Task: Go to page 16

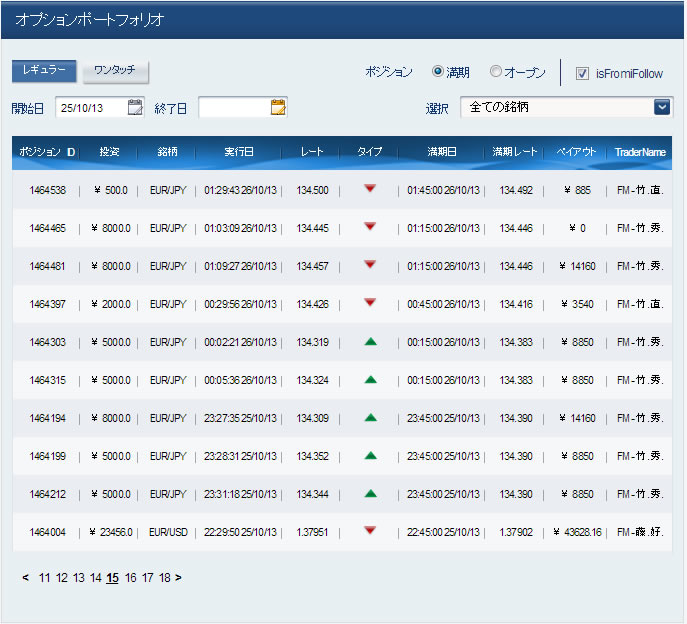Action: click(x=131, y=578)
